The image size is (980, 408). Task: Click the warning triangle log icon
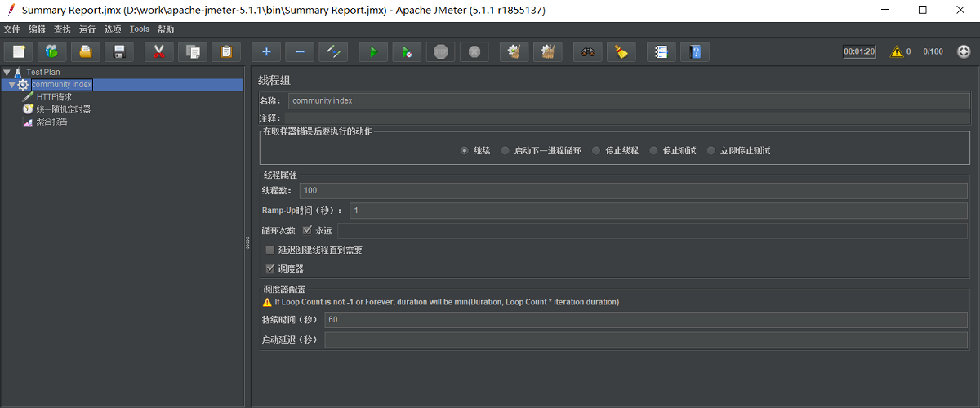(x=896, y=51)
